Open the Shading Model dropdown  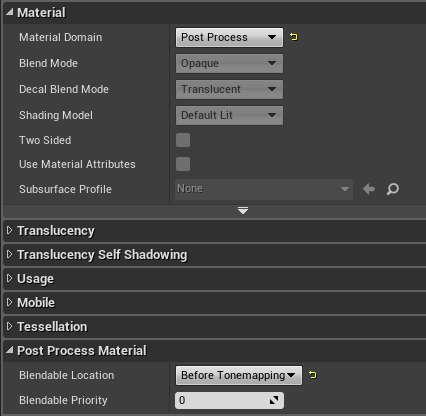(229, 115)
